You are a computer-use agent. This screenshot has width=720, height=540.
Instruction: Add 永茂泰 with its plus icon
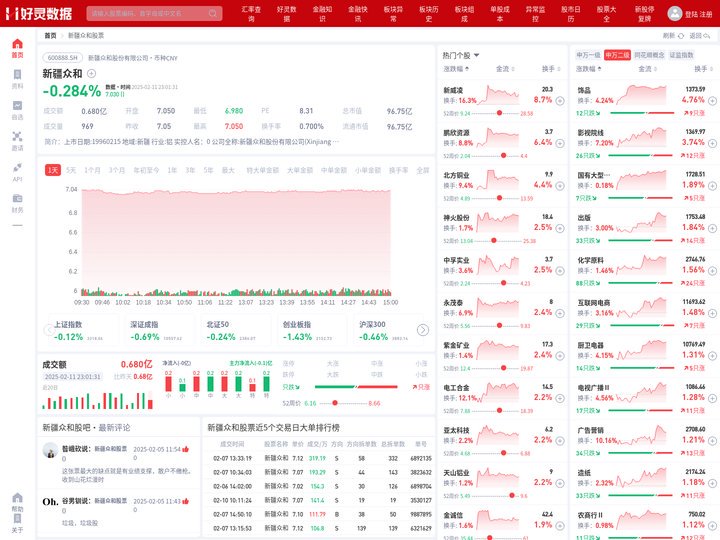(560, 313)
